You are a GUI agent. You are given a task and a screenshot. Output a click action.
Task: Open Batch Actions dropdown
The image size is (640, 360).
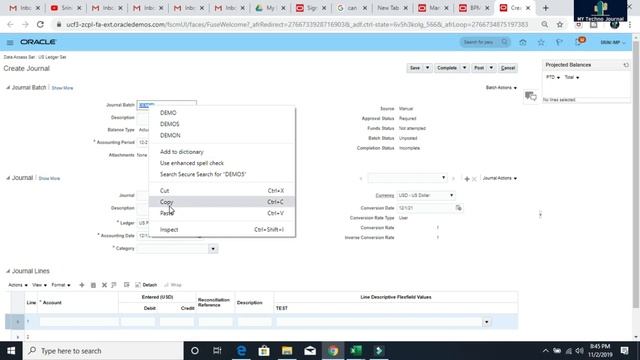[501, 88]
